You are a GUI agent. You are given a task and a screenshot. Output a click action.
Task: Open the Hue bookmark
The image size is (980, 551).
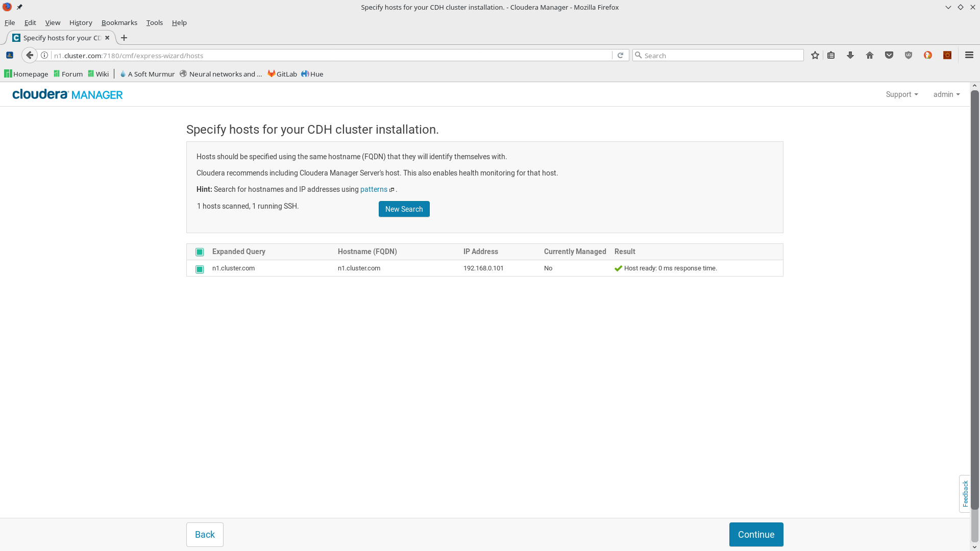tap(312, 74)
